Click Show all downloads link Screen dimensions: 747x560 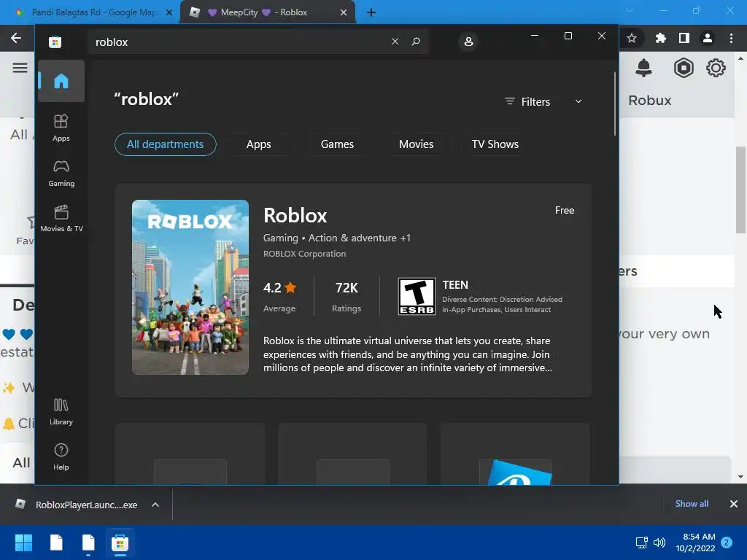click(692, 504)
